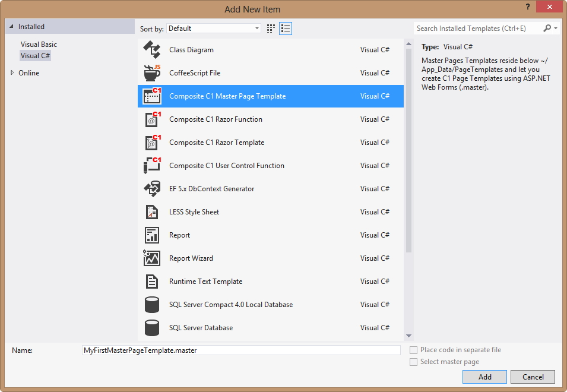Screen dimensions: 567x392
Task: Click the Report Wizard icon
Action: click(152, 258)
